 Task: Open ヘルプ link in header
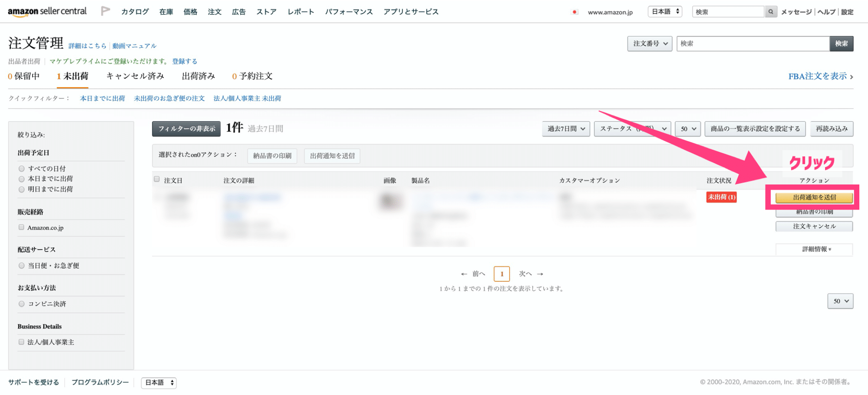point(827,12)
